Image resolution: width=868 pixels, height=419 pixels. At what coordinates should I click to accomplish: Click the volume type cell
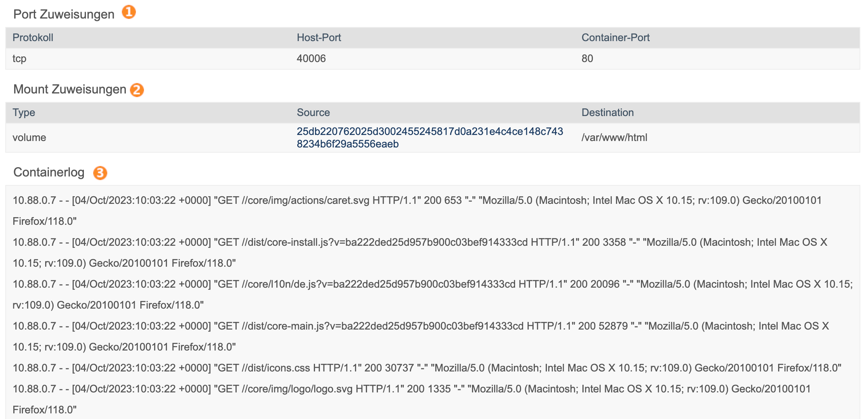tap(29, 137)
